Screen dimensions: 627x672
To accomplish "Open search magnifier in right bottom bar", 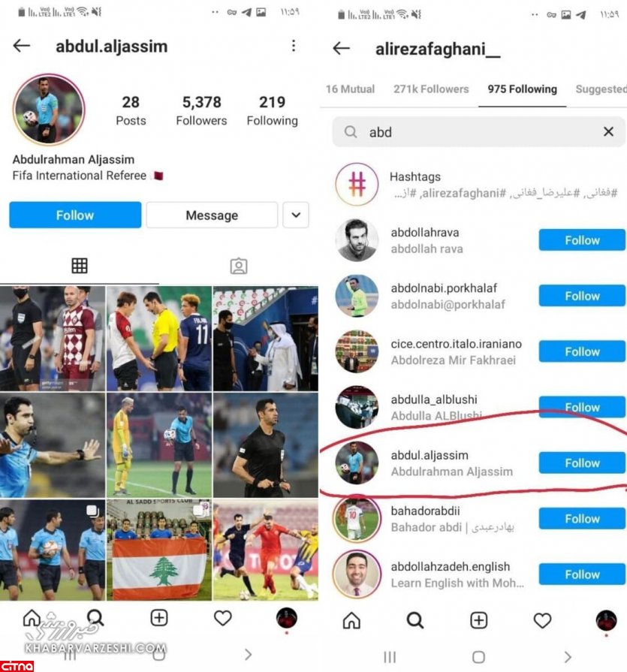I will [x=414, y=620].
